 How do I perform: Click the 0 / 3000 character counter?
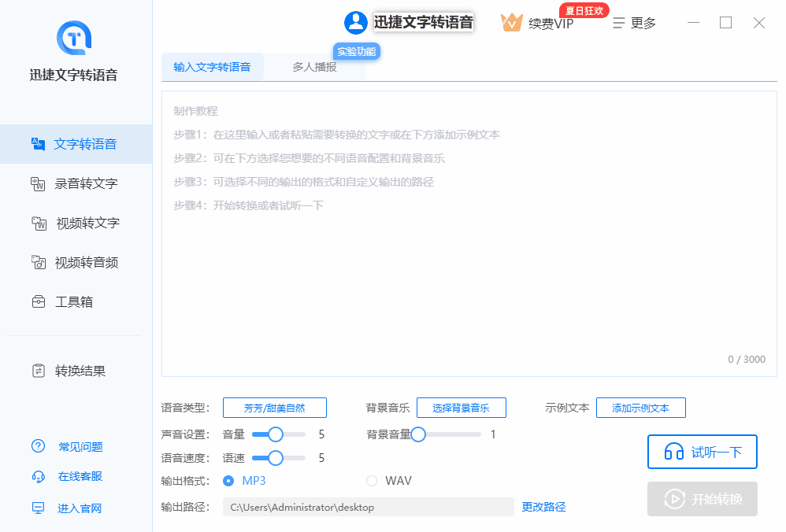click(747, 359)
